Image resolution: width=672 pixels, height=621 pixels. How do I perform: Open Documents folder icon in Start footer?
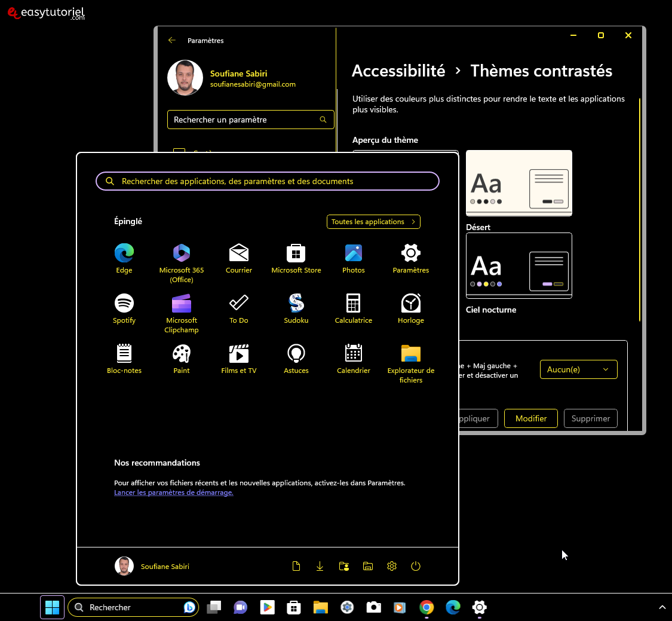coord(296,566)
